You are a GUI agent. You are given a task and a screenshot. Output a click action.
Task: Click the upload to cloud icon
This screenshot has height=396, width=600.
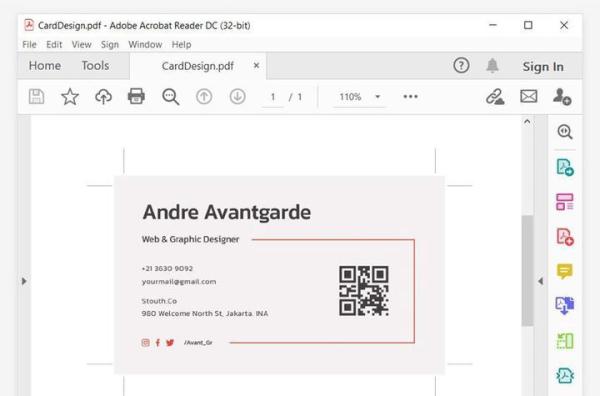(103, 96)
